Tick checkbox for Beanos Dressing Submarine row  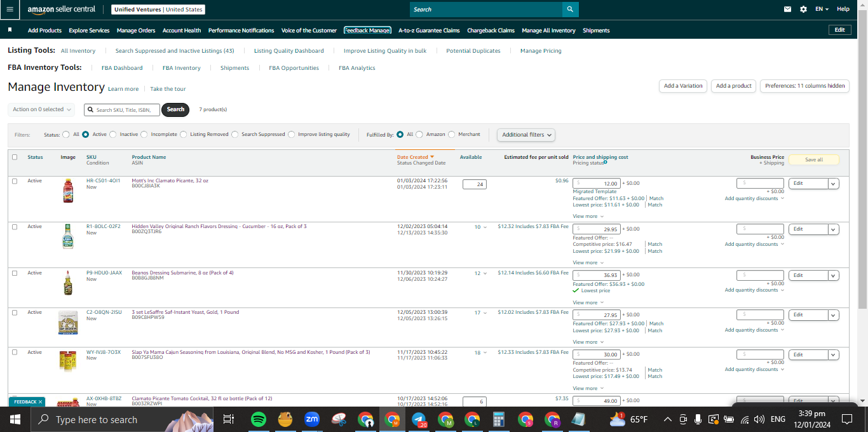(x=15, y=273)
